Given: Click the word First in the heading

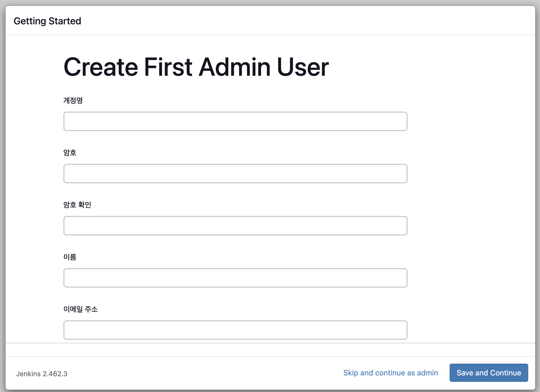Looking at the screenshot, I should [168, 67].
